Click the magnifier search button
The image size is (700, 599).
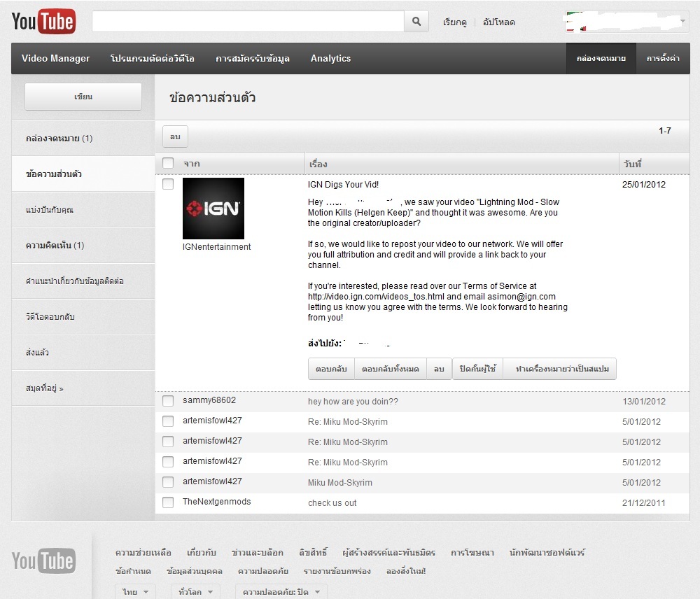coord(416,21)
